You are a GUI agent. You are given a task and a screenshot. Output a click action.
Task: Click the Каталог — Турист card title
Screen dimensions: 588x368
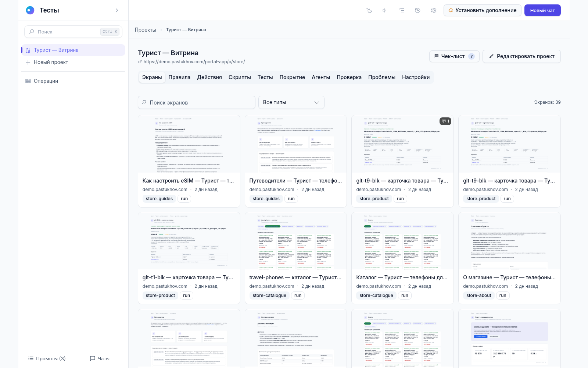(402, 277)
